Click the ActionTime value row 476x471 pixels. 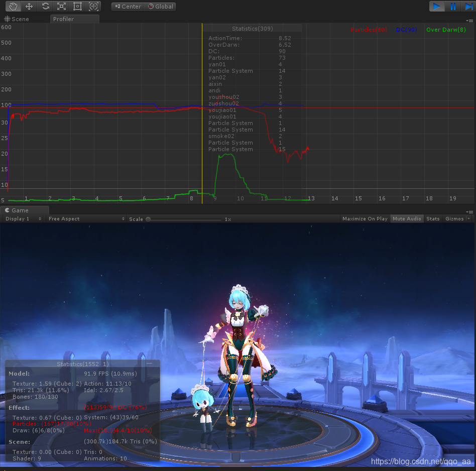coord(250,38)
